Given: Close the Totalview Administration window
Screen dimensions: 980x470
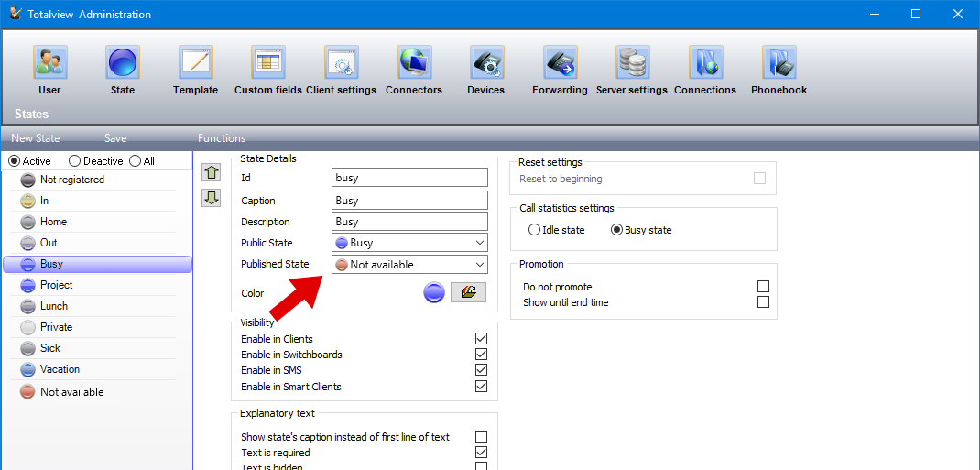Looking at the screenshot, I should (x=957, y=14).
